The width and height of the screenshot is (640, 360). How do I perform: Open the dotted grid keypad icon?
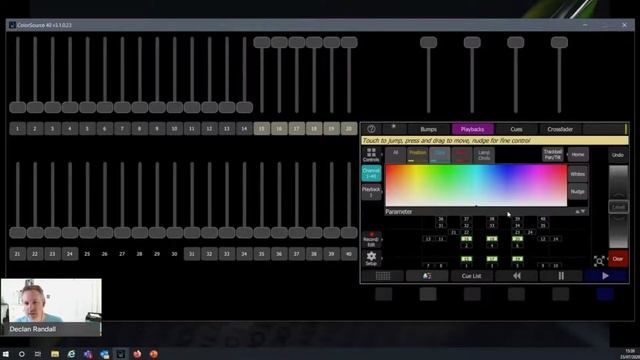[x=383, y=276]
